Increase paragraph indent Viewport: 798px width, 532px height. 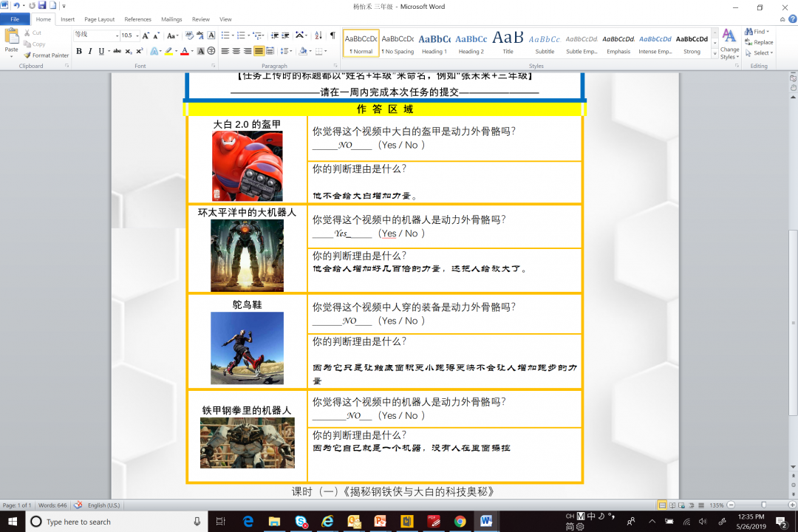click(x=285, y=35)
